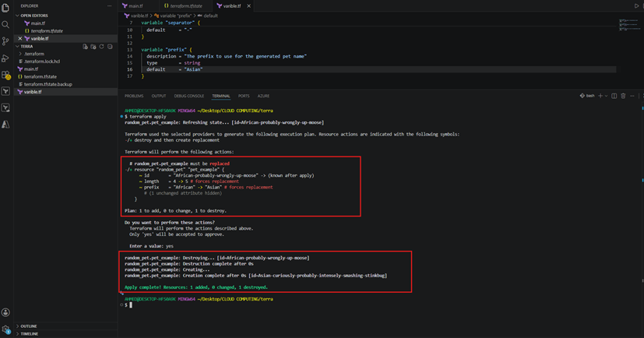Open the Extensions view icon
Screen dimensions: 644x338
5,75
